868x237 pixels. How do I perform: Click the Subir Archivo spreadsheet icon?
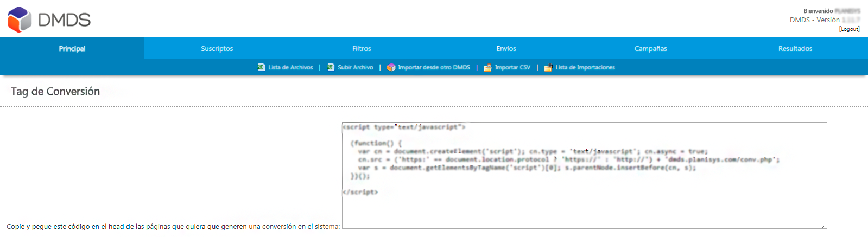[x=331, y=67]
